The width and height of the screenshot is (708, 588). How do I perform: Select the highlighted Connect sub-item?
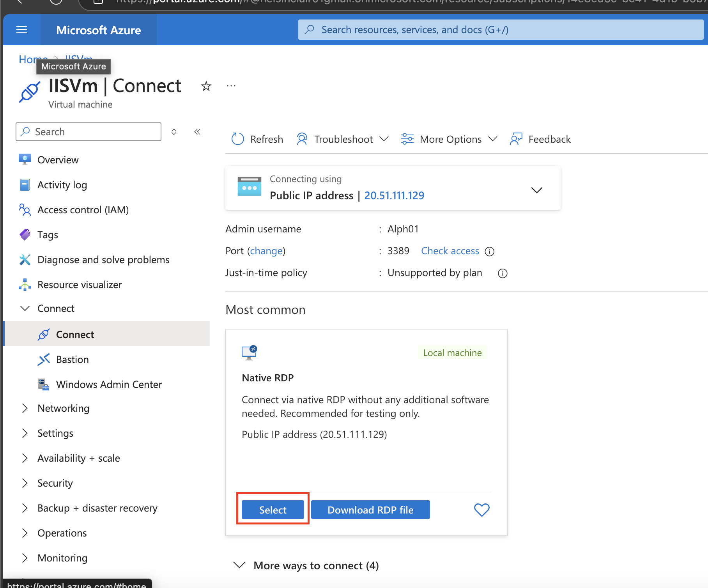coord(106,334)
